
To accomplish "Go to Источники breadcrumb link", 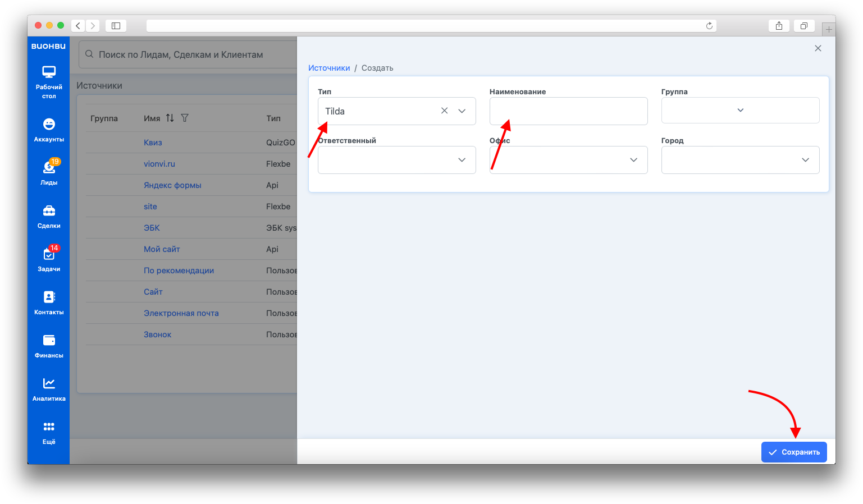I will [329, 68].
